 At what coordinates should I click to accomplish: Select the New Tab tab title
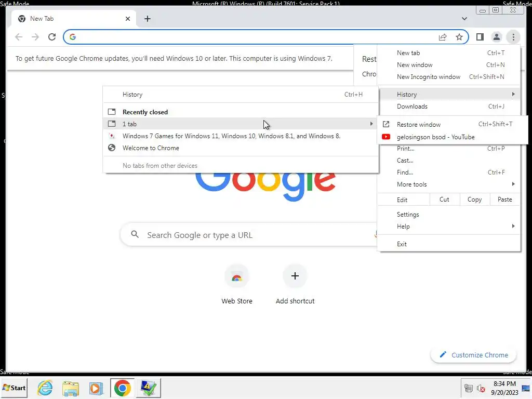42,19
